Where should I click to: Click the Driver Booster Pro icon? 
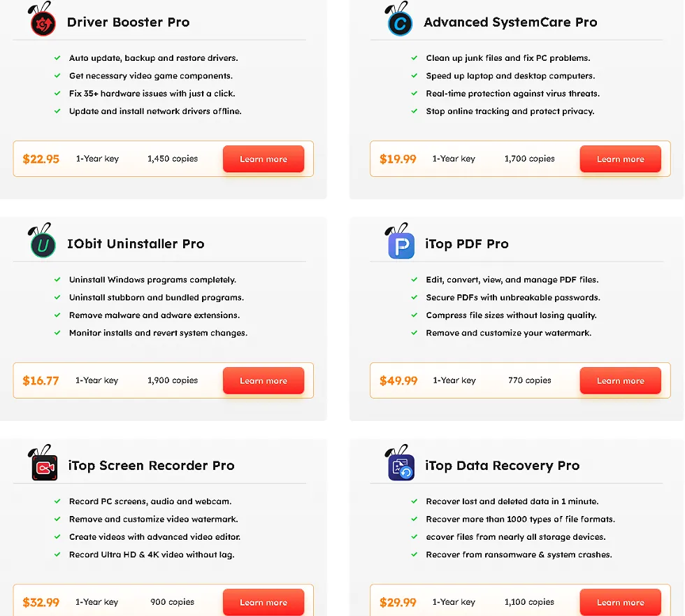[x=43, y=23]
